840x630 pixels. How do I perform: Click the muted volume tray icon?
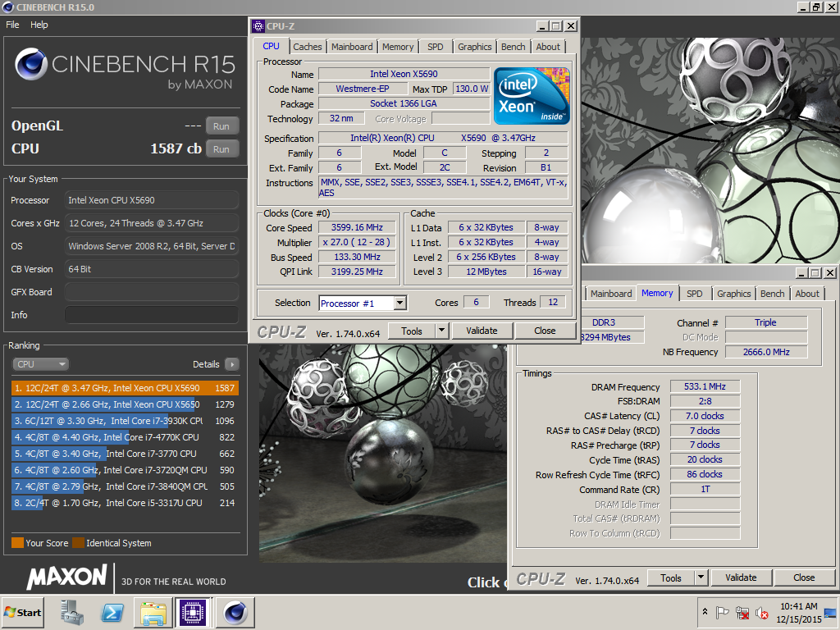[x=761, y=612]
